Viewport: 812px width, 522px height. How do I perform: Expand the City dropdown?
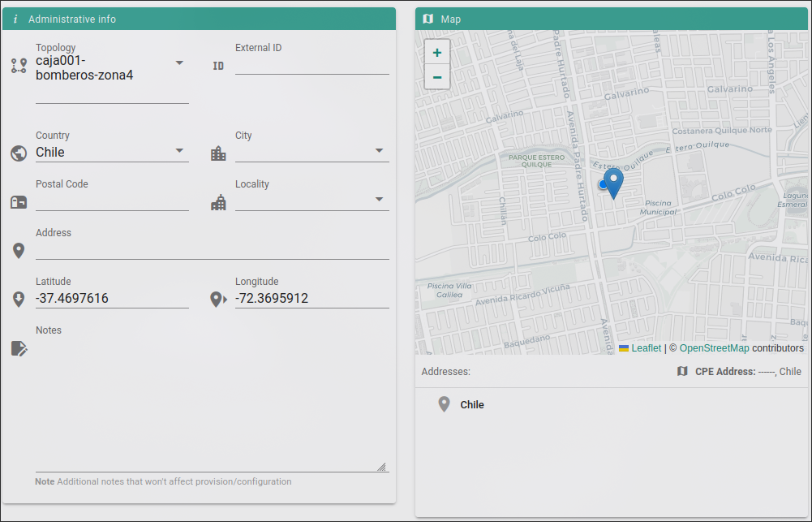379,150
